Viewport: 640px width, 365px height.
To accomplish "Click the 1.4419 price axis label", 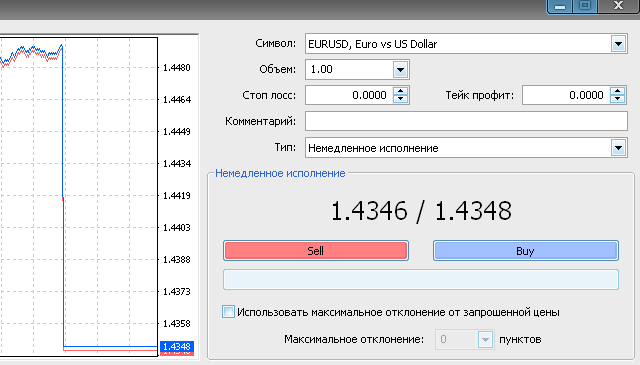I will 177,196.
